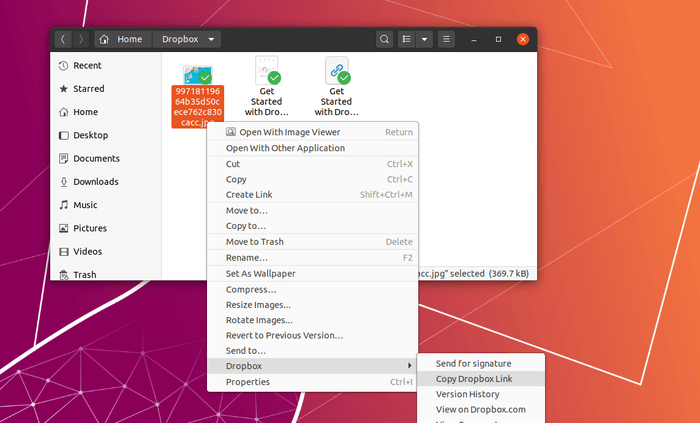This screenshot has width=700, height=423.
Task: Choose View on Dropbox.com
Action: pos(481,410)
